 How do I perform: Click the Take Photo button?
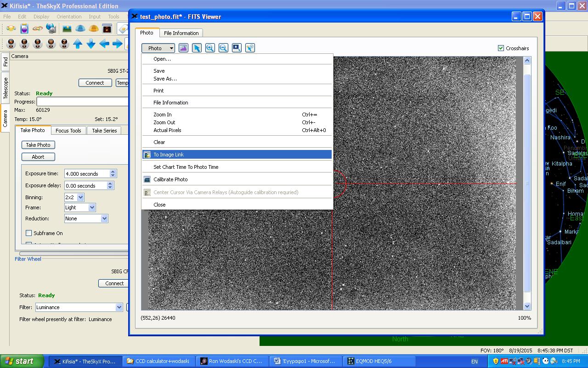[38, 145]
